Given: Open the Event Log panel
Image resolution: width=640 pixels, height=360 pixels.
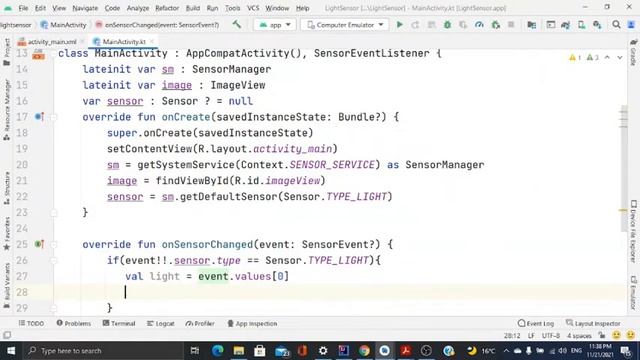Looking at the screenshot, I should click(536, 323).
